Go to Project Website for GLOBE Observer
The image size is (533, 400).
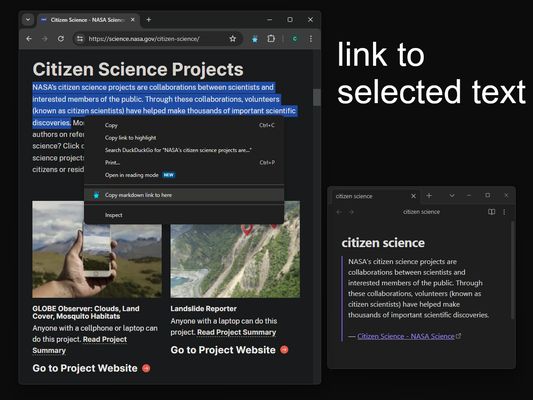(85, 368)
